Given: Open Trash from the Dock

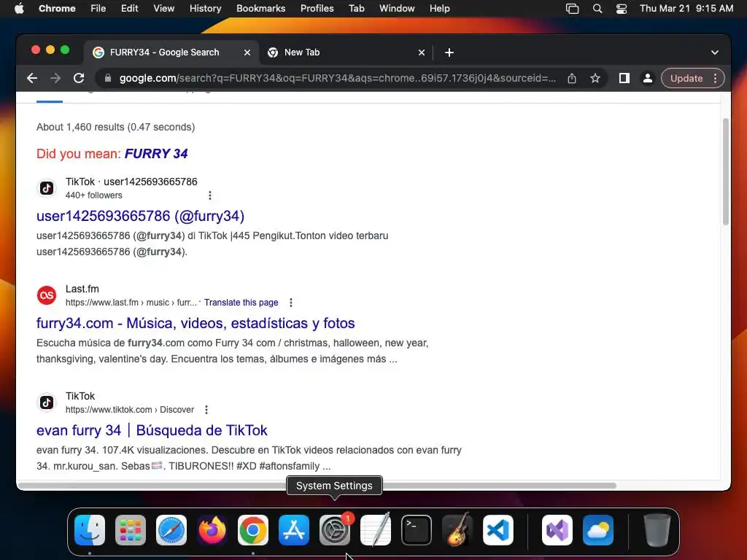Looking at the screenshot, I should coord(657,530).
